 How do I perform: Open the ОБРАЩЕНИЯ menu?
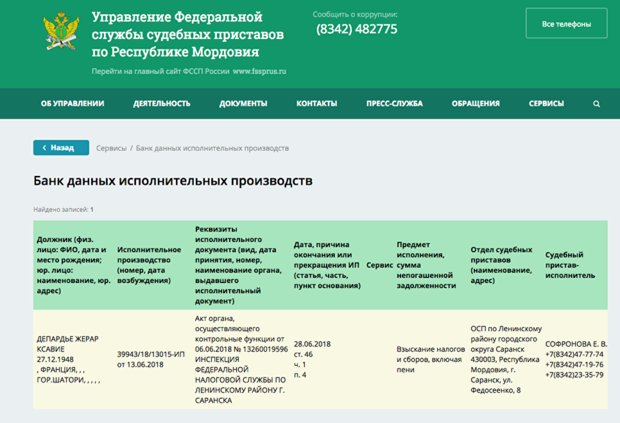476,104
